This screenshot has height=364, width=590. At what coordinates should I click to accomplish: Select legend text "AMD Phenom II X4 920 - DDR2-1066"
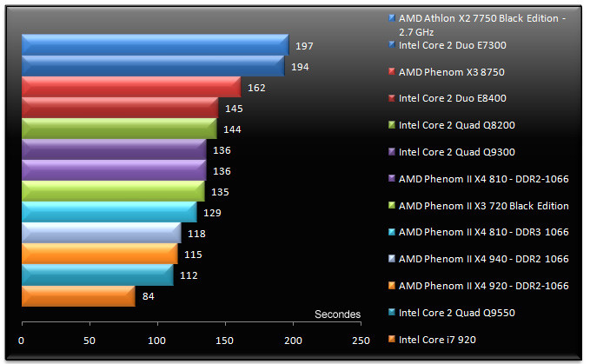pyautogui.click(x=483, y=286)
